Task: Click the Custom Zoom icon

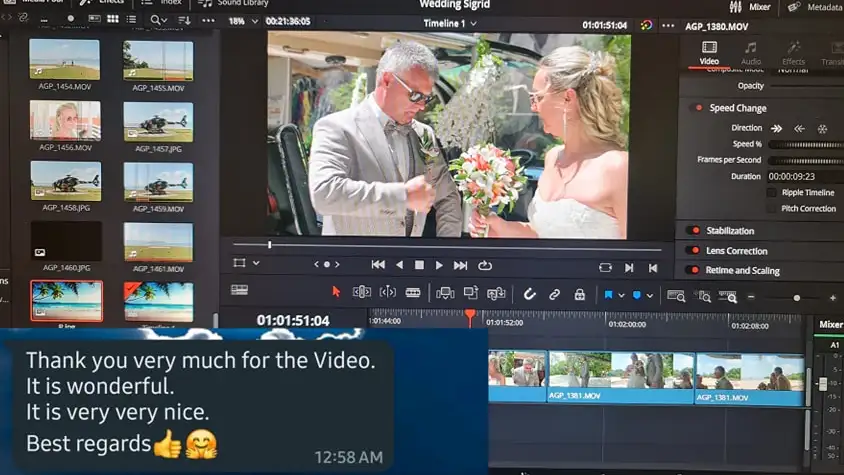Action: (728, 297)
